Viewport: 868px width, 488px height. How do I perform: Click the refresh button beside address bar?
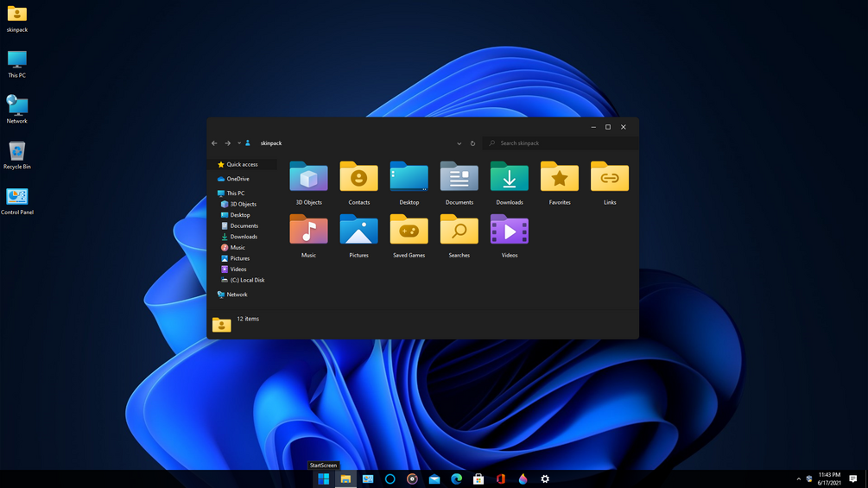tap(472, 143)
